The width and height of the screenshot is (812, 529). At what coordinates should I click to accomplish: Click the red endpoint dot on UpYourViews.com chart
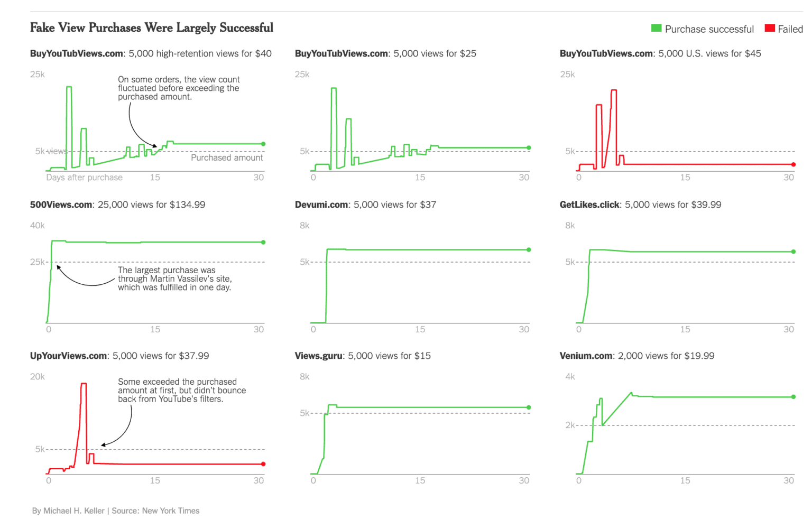click(x=263, y=464)
